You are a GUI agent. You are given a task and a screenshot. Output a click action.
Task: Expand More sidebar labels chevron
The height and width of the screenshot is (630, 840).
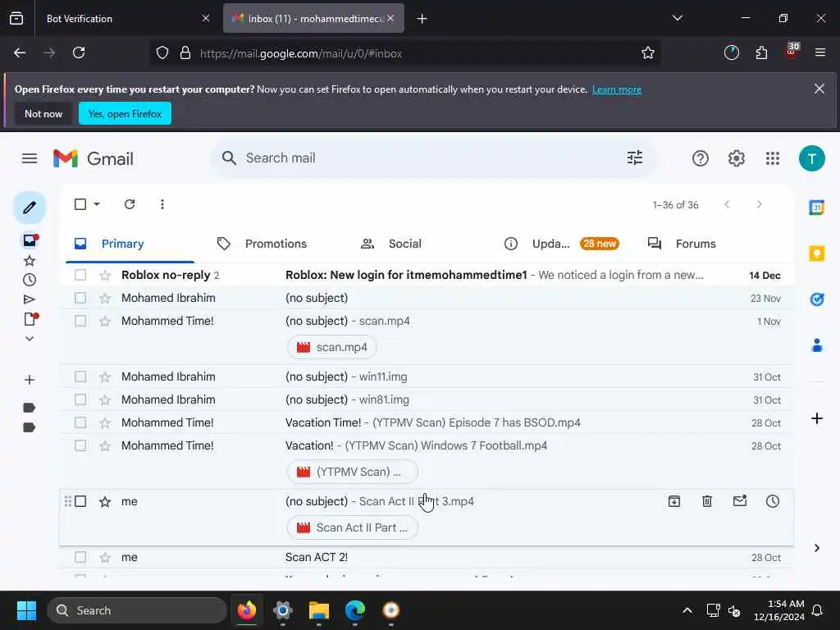pos(30,339)
